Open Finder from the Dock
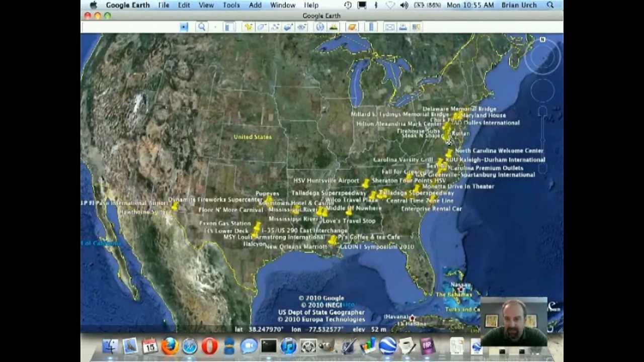Viewport: 644px width, 362px height. 110,346
